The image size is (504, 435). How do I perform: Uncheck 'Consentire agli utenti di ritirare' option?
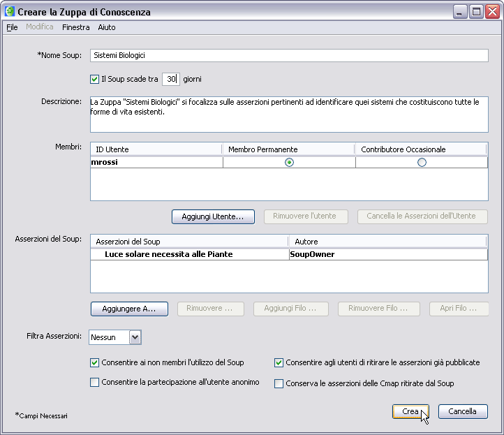coord(279,363)
